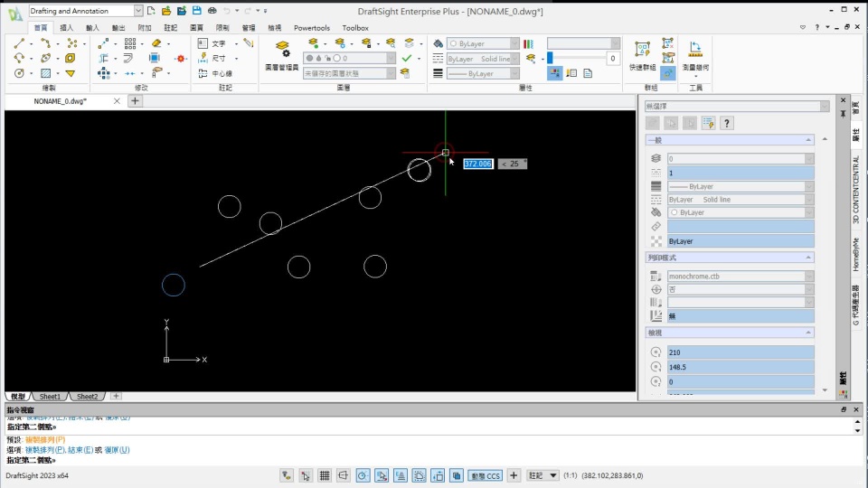Image resolution: width=868 pixels, height=488 pixels.
Task: Click the 結束(E) command option link
Action: pyautogui.click(x=80, y=450)
